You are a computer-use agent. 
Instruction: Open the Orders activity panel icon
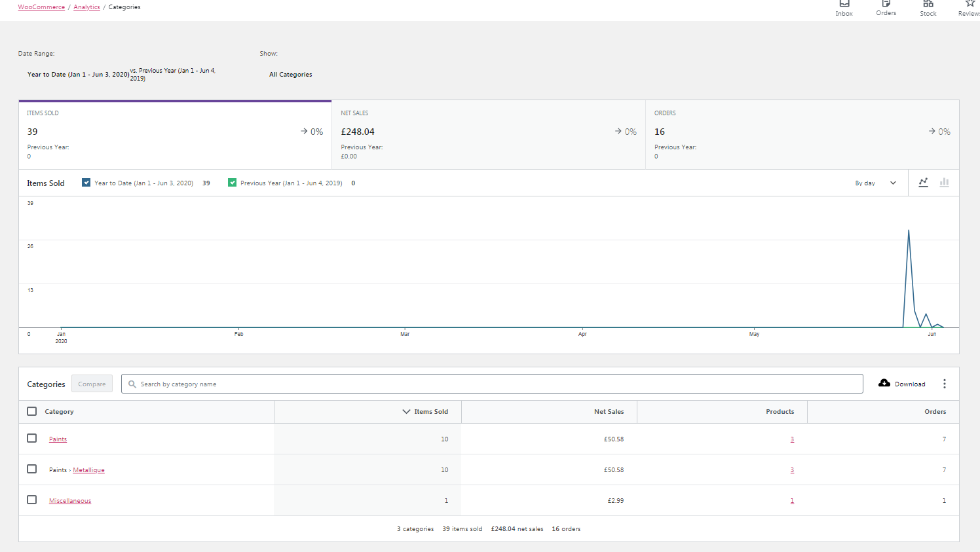click(886, 3)
